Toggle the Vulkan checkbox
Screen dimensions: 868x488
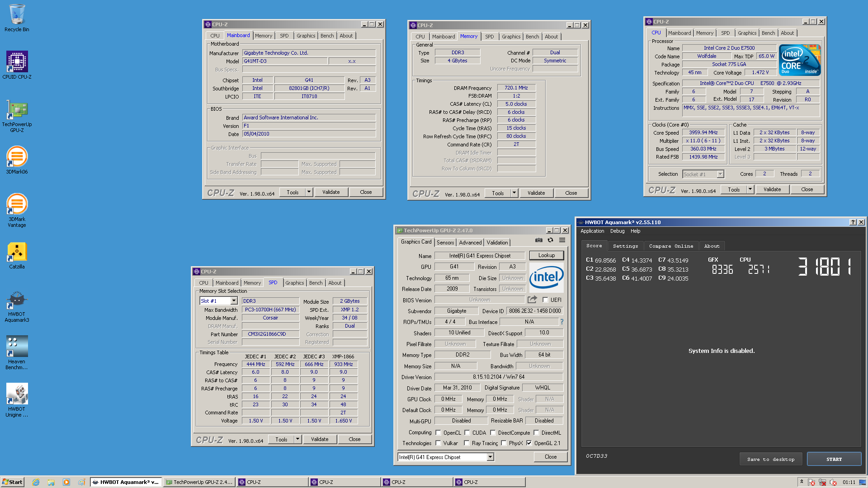coord(438,443)
